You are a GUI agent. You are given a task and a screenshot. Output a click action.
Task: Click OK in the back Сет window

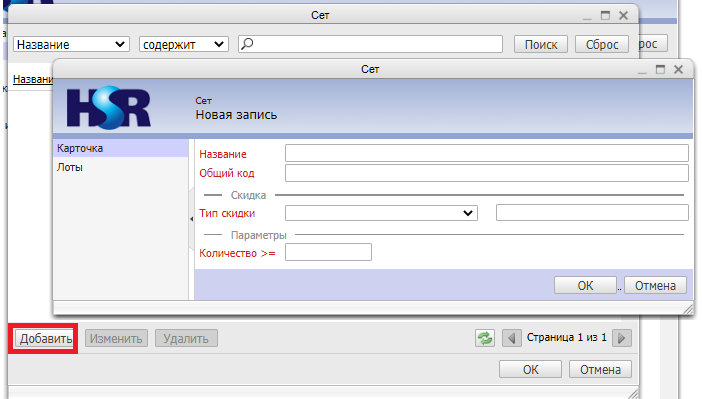click(531, 369)
